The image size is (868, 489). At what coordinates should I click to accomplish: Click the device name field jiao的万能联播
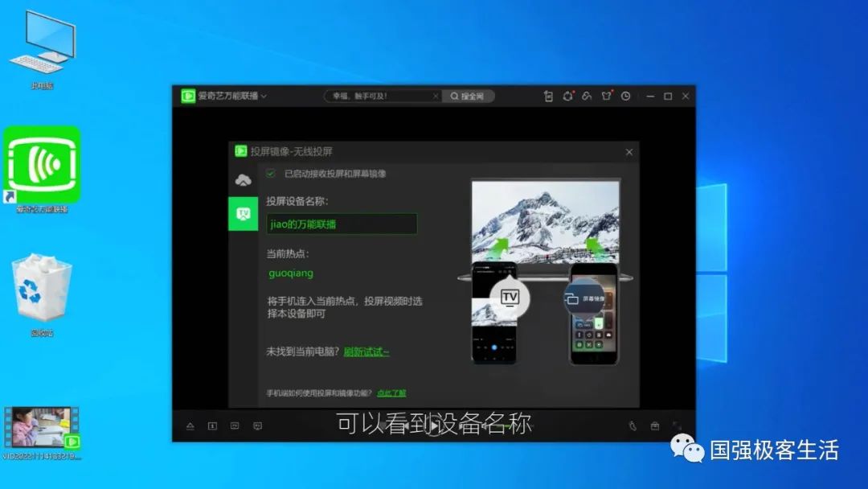click(342, 224)
